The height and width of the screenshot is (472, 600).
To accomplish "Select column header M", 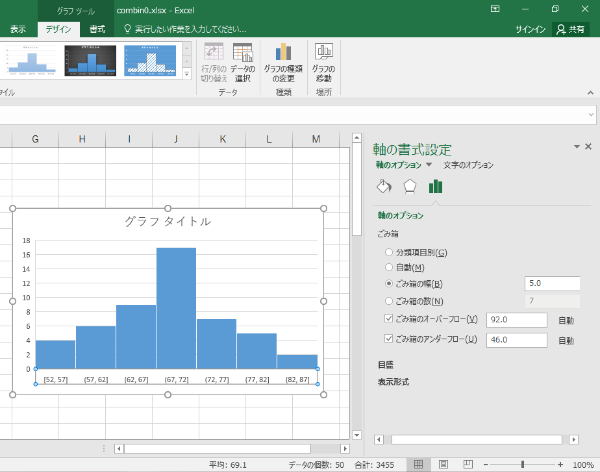I will pos(316,139).
